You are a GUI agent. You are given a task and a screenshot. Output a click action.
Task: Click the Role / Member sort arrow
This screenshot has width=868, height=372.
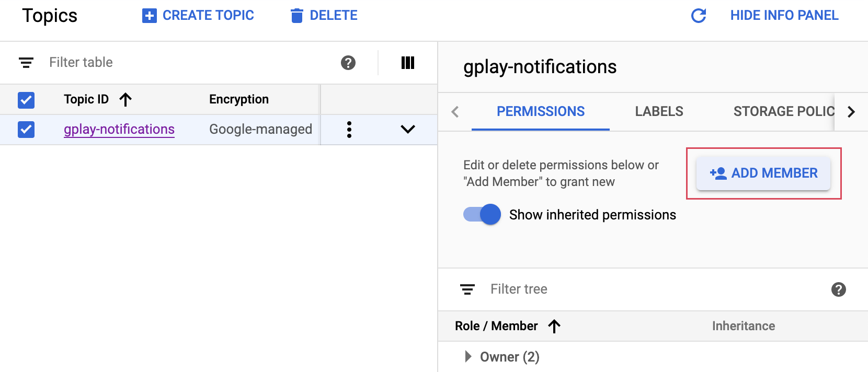pyautogui.click(x=554, y=326)
